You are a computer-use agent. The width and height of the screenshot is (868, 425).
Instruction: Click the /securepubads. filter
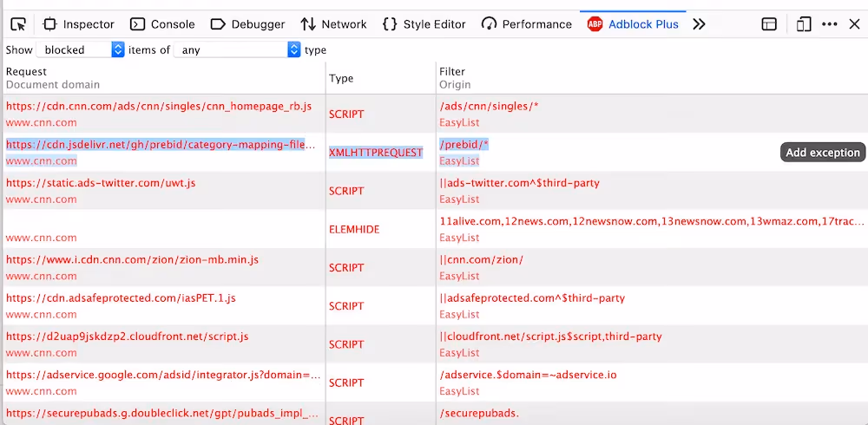coord(479,414)
